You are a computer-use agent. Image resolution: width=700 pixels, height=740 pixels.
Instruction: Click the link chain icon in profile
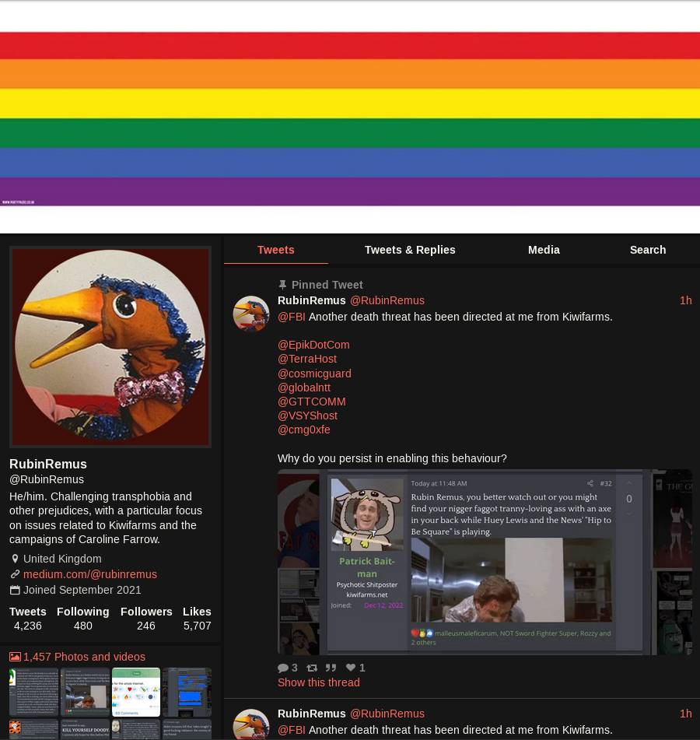[15, 574]
